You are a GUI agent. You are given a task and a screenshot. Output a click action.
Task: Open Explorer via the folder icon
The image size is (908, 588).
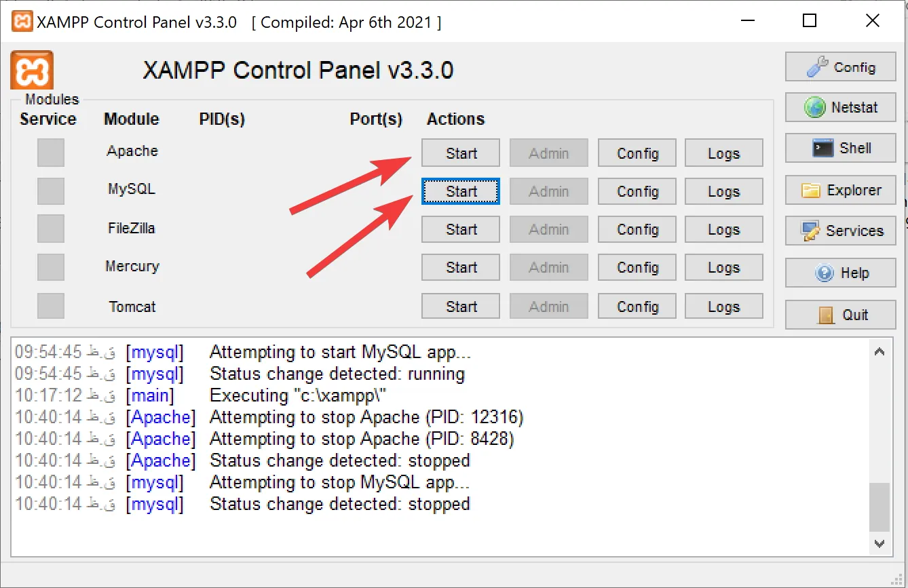pyautogui.click(x=840, y=191)
